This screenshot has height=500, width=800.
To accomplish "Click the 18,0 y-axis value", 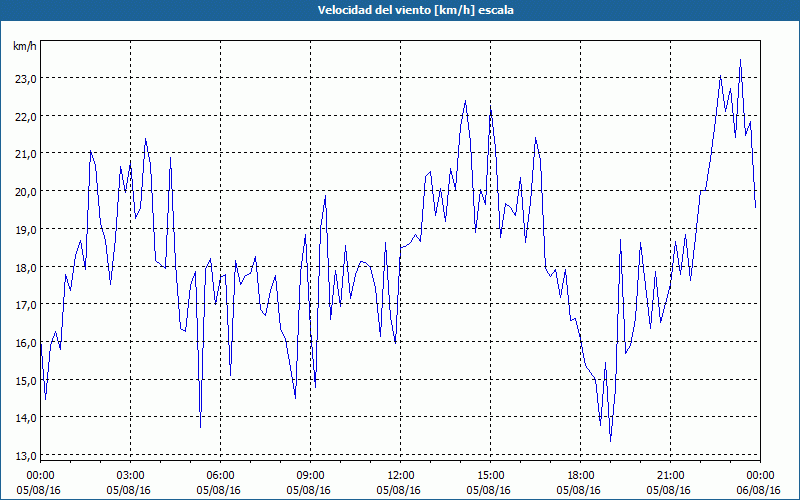I will 25,267.
